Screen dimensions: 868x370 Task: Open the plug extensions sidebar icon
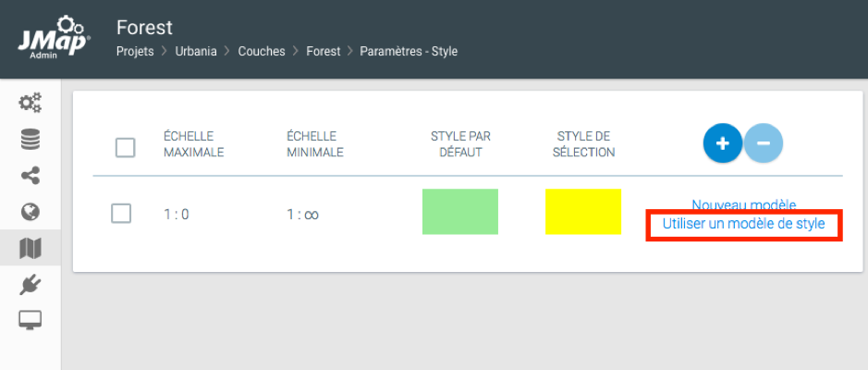31,285
